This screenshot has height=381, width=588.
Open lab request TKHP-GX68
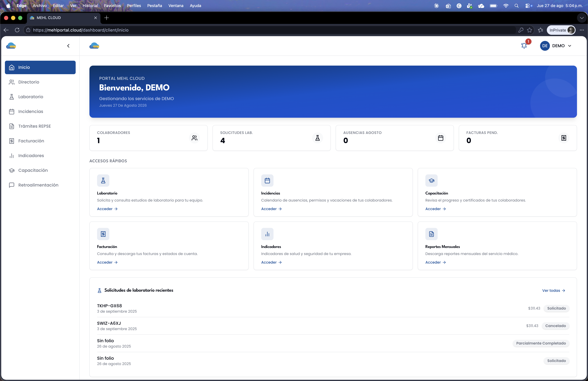[333, 308]
